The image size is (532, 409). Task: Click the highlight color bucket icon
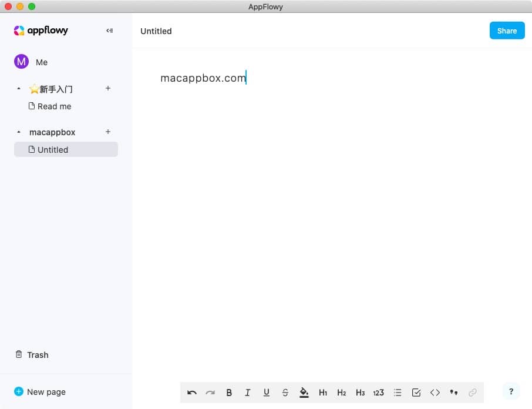(x=304, y=393)
